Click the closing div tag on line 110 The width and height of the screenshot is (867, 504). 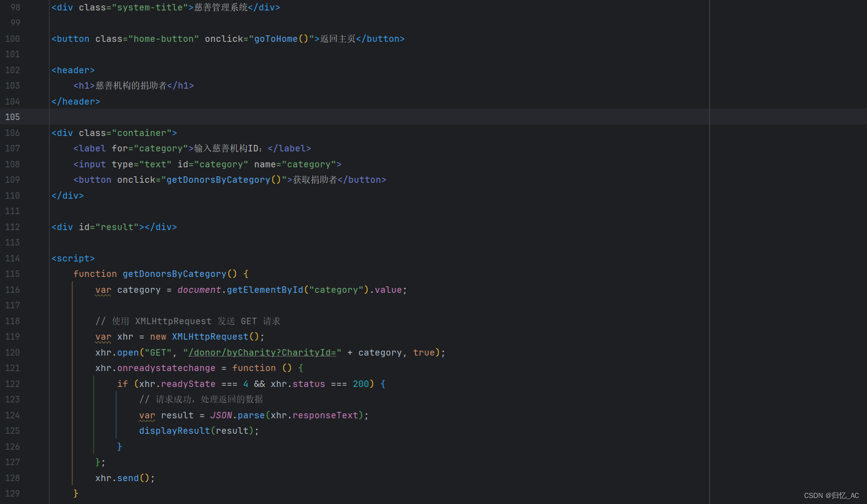pos(68,196)
